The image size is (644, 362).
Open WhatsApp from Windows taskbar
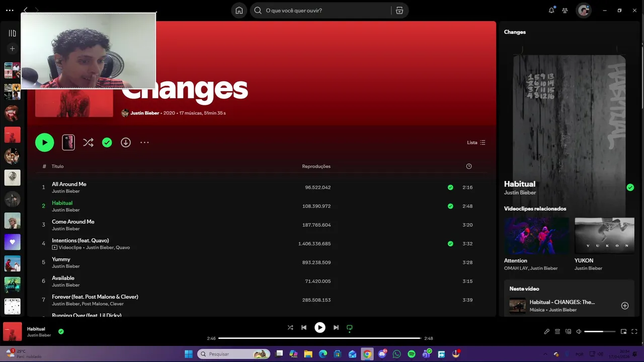click(397, 354)
